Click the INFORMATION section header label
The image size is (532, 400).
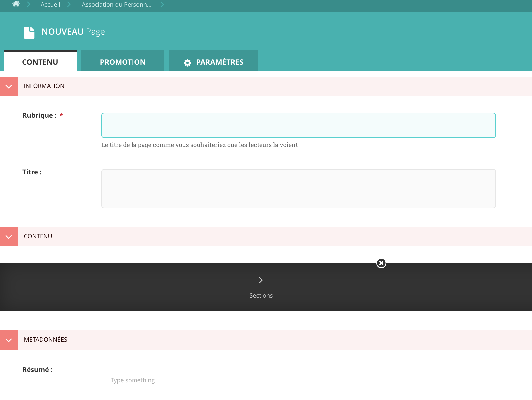(44, 86)
